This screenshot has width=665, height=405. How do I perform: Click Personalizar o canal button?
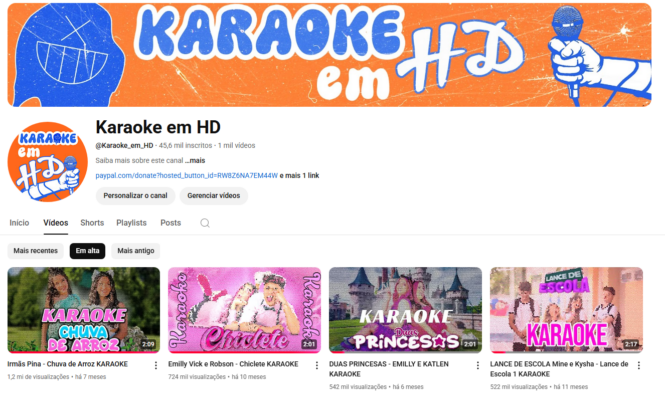135,196
